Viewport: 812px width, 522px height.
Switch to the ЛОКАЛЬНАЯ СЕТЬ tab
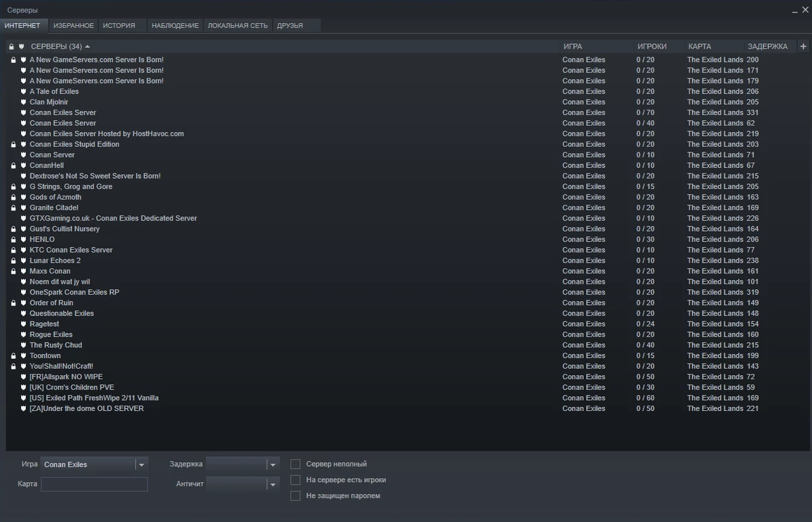pos(238,26)
